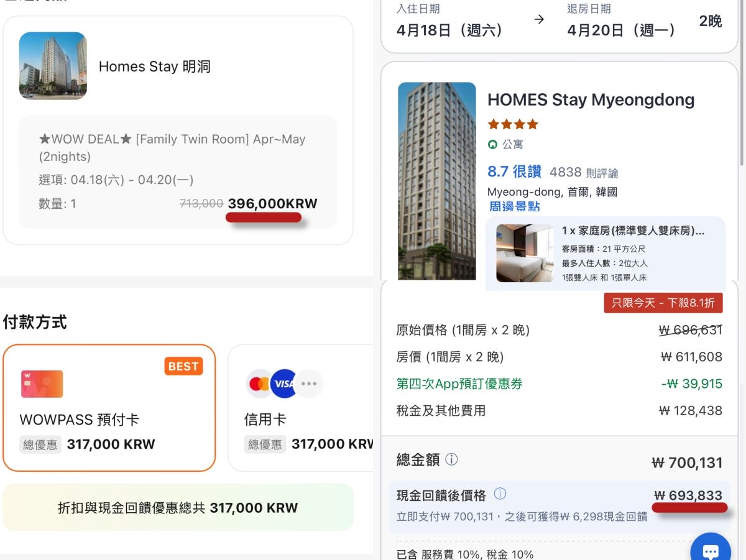Tap the info icon beside 現金回饋後價格
Viewport: 746px width, 560px height.
click(x=500, y=494)
